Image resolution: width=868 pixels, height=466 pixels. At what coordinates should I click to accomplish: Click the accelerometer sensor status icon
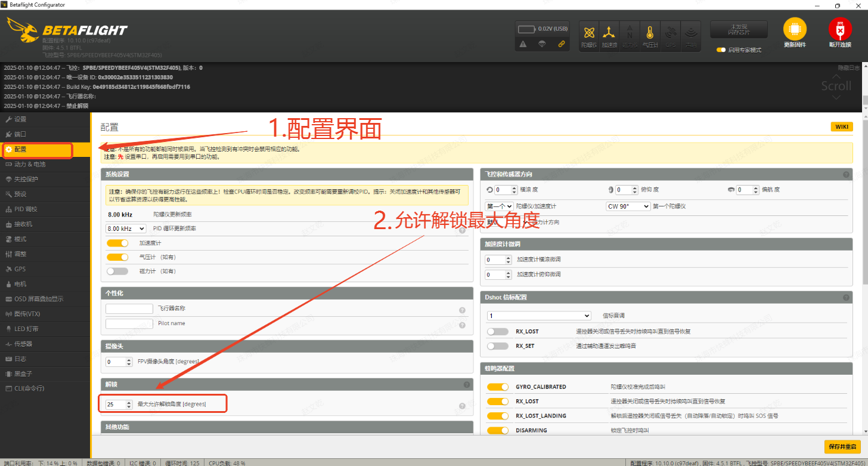[609, 35]
